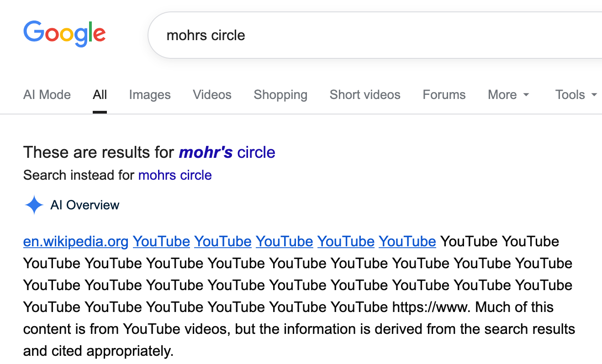Open the Short videos tab
The height and width of the screenshot is (364, 602).
click(365, 95)
